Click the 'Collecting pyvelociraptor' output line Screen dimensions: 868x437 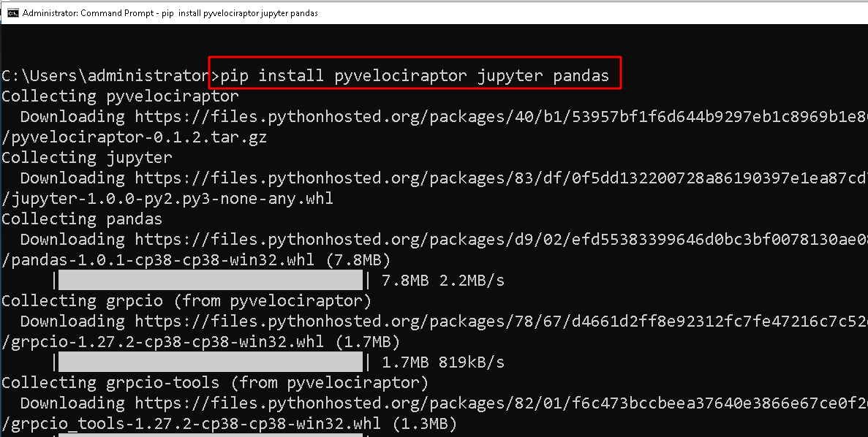click(x=120, y=96)
